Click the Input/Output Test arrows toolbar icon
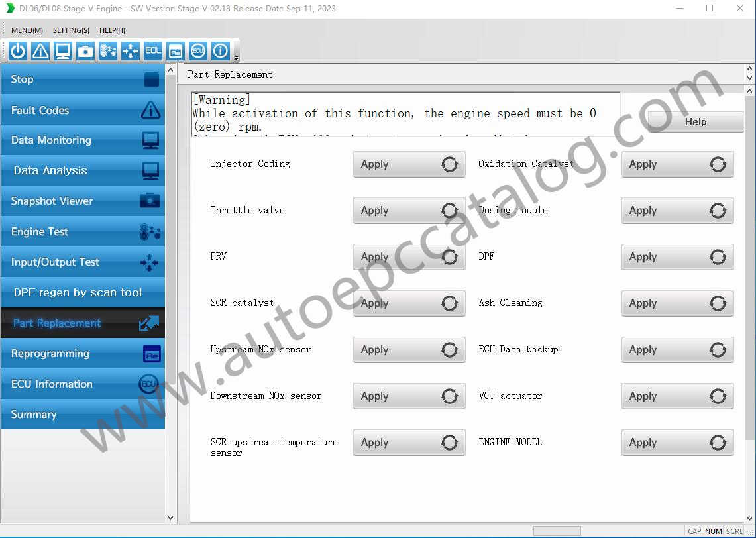This screenshot has height=538, width=756. [x=130, y=50]
